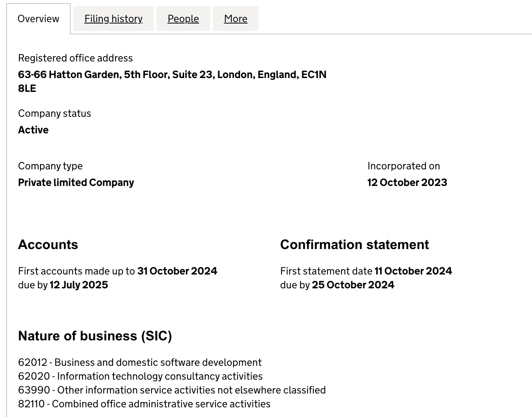Click the incorporation date 12 October 2023

407,183
